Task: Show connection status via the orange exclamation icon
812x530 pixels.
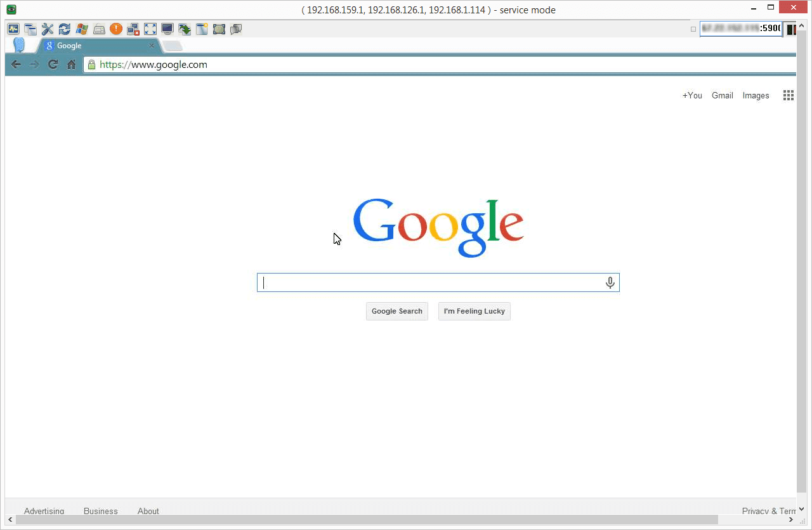Action: [115, 29]
